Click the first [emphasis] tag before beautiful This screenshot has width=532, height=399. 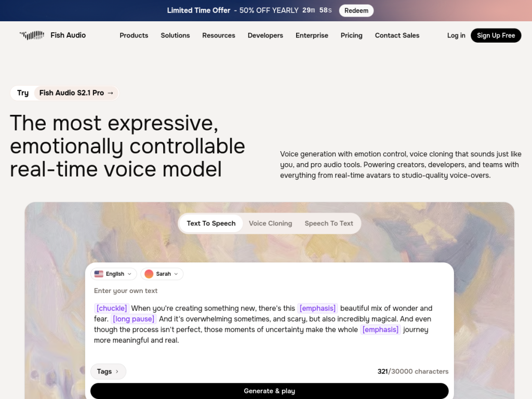click(x=317, y=308)
